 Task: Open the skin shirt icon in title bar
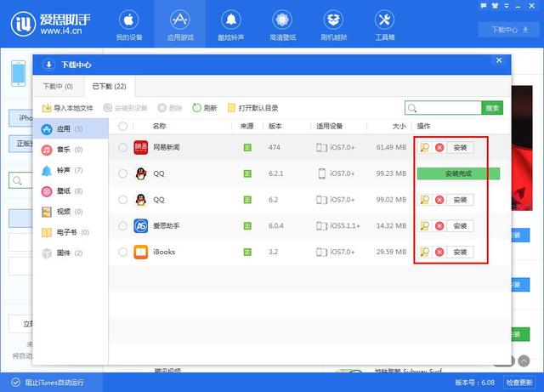pos(495,6)
